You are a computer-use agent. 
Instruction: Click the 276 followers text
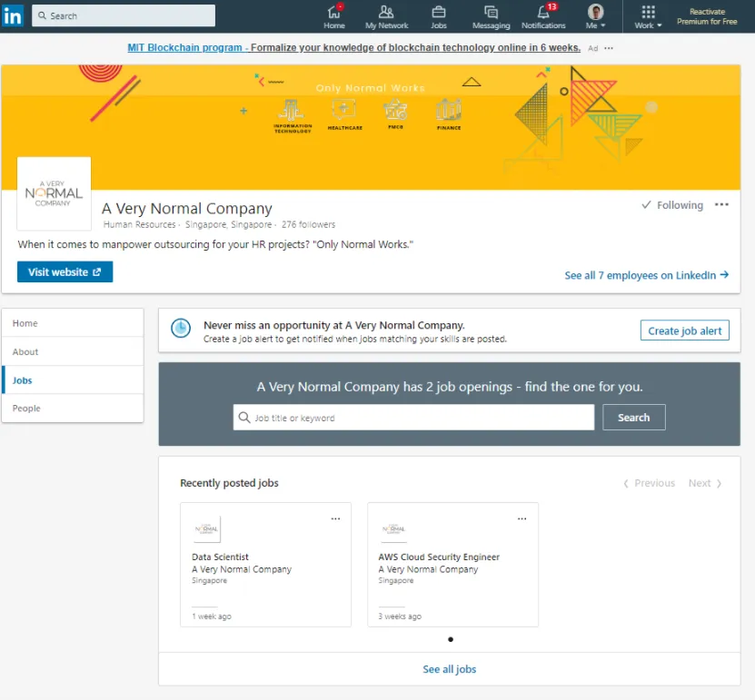coord(308,224)
